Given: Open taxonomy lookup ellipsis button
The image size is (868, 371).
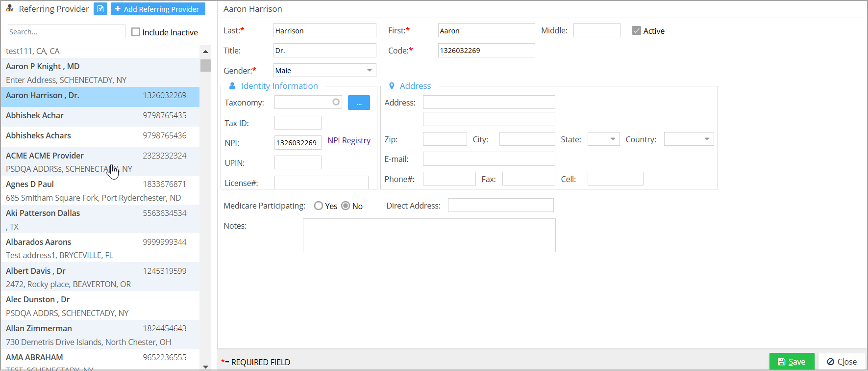Looking at the screenshot, I should pyautogui.click(x=359, y=103).
